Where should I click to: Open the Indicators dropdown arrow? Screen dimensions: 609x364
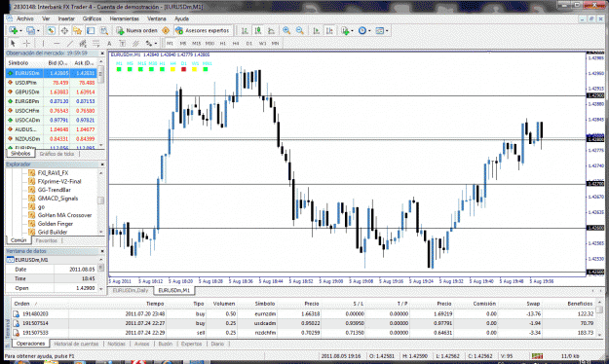(x=352, y=30)
